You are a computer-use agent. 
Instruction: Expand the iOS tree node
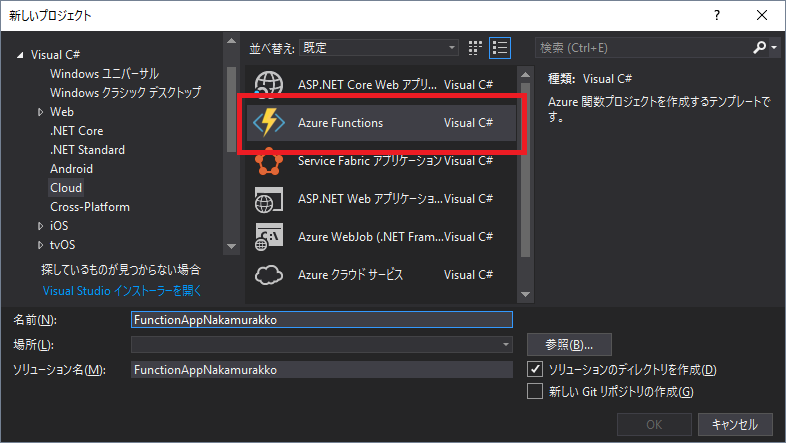tap(40, 226)
